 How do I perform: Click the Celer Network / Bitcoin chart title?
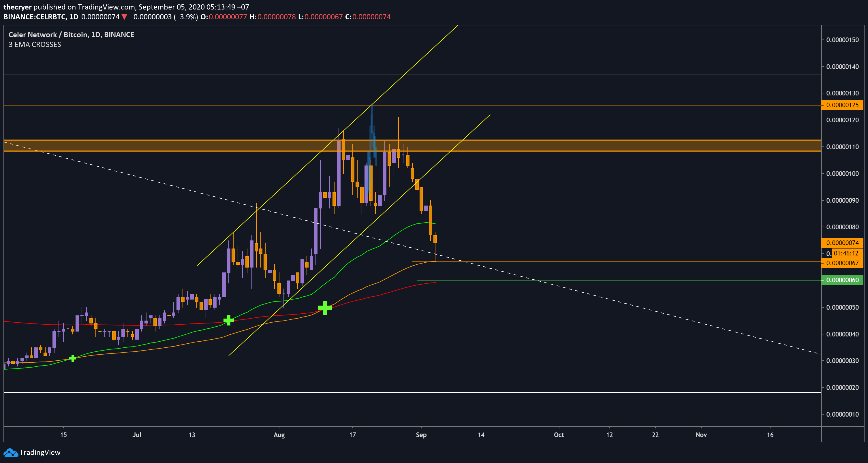(71, 34)
